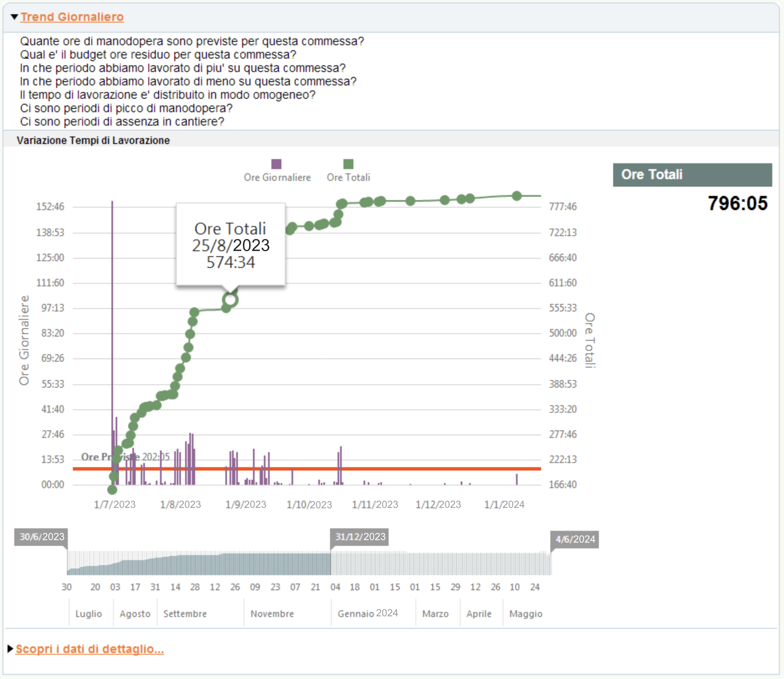Click the question about distribuzione omogenea
The width and height of the screenshot is (784, 679).
[x=168, y=95]
